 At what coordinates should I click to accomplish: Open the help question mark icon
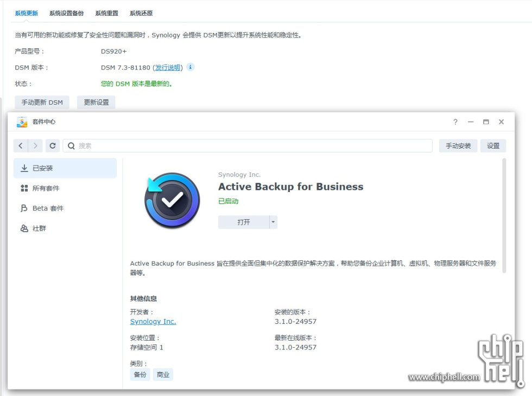(455, 122)
